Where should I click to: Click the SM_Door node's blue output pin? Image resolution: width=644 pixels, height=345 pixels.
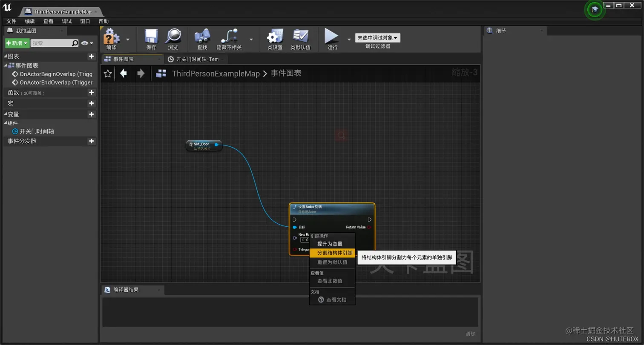pyautogui.click(x=216, y=145)
